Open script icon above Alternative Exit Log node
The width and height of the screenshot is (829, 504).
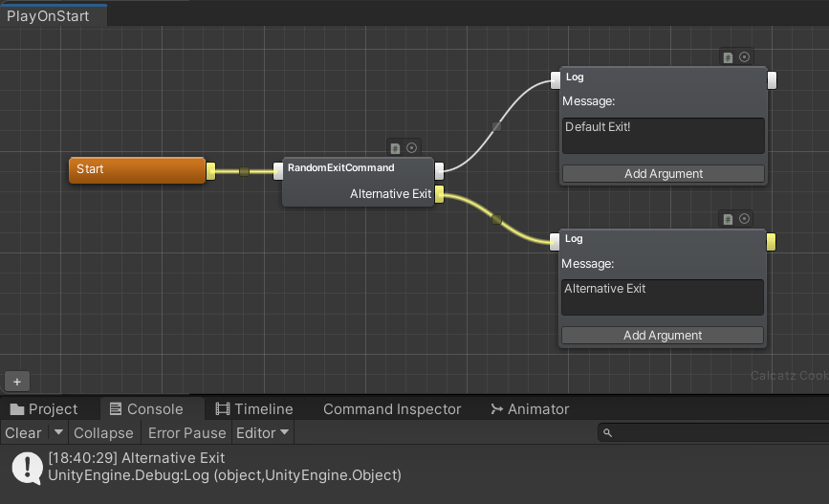[728, 219]
